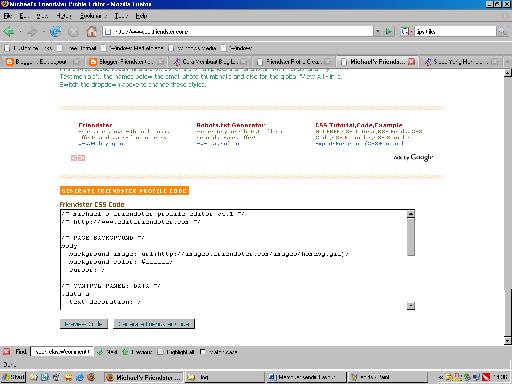This screenshot has width=512, height=385.
Task: Close the Michael's Friendster tab
Action: 412,62
